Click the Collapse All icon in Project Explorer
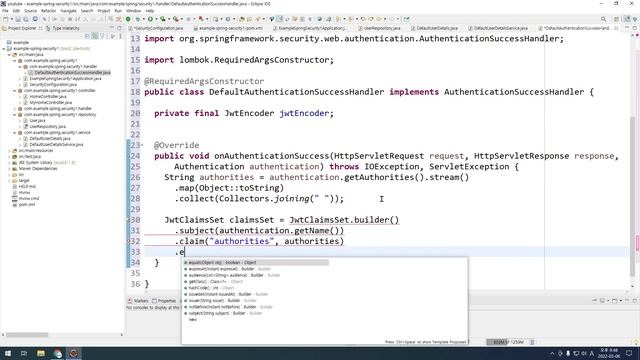 coord(87,36)
